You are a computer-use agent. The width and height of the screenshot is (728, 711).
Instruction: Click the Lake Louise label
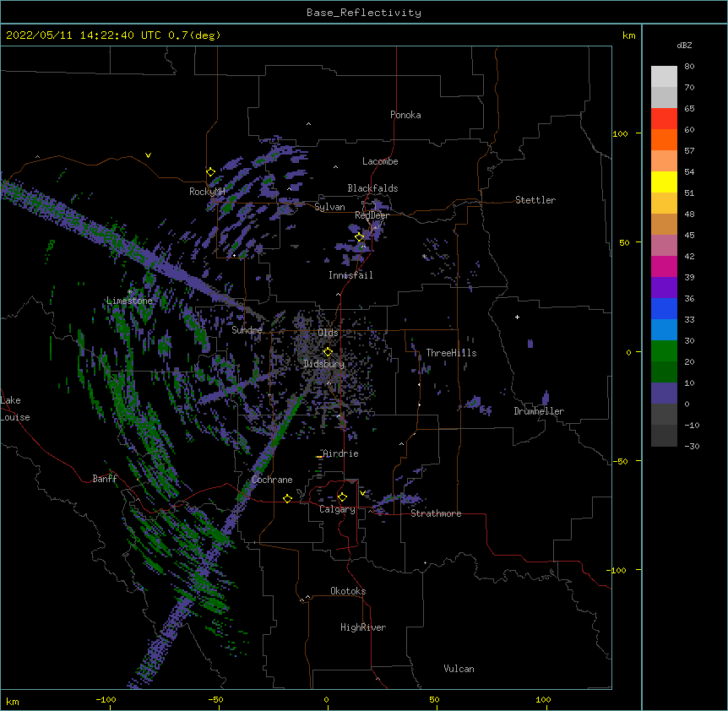[x=15, y=409]
